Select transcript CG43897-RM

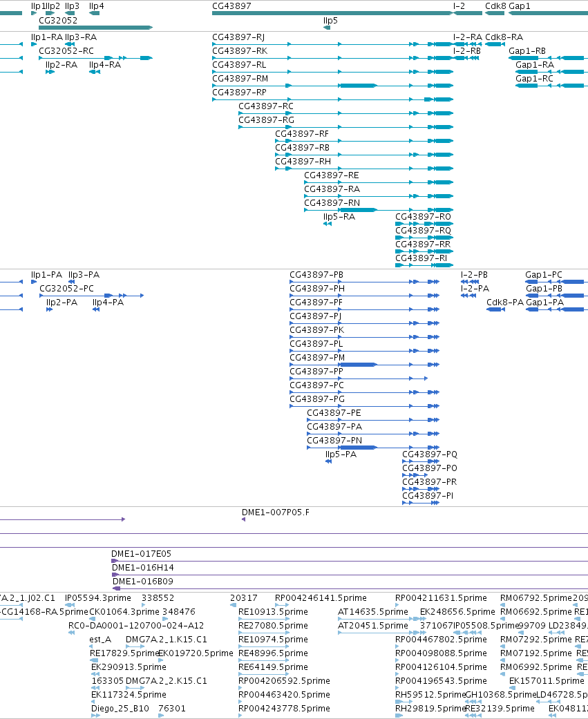tap(332, 86)
